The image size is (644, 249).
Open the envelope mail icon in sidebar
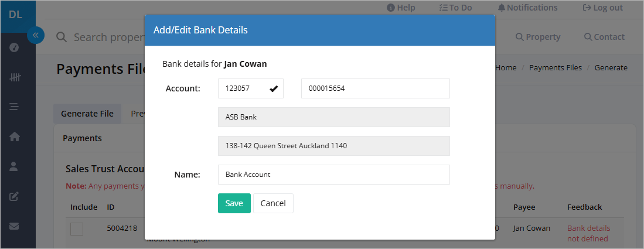pyautogui.click(x=15, y=226)
